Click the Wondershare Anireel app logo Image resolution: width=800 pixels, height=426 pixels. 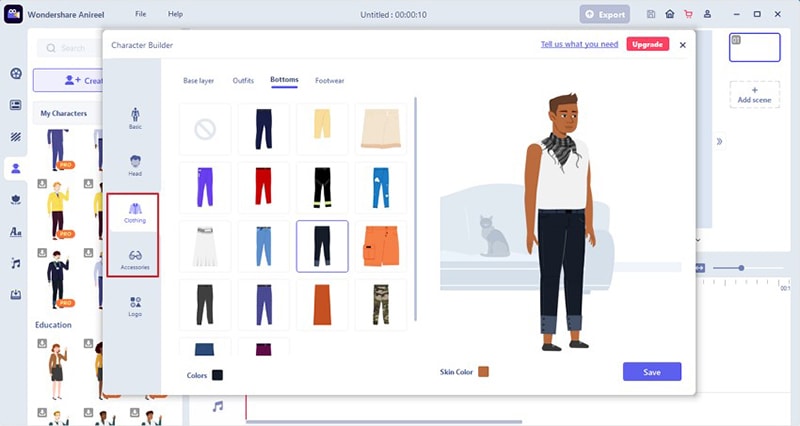[x=13, y=14]
